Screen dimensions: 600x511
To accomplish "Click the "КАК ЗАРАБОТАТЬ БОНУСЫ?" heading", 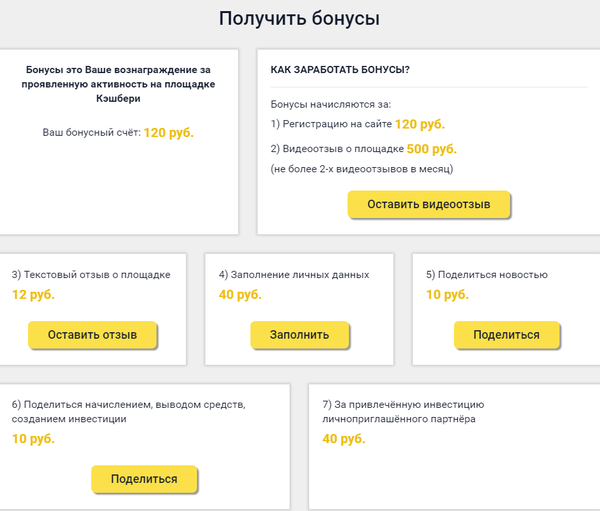I will point(340,70).
